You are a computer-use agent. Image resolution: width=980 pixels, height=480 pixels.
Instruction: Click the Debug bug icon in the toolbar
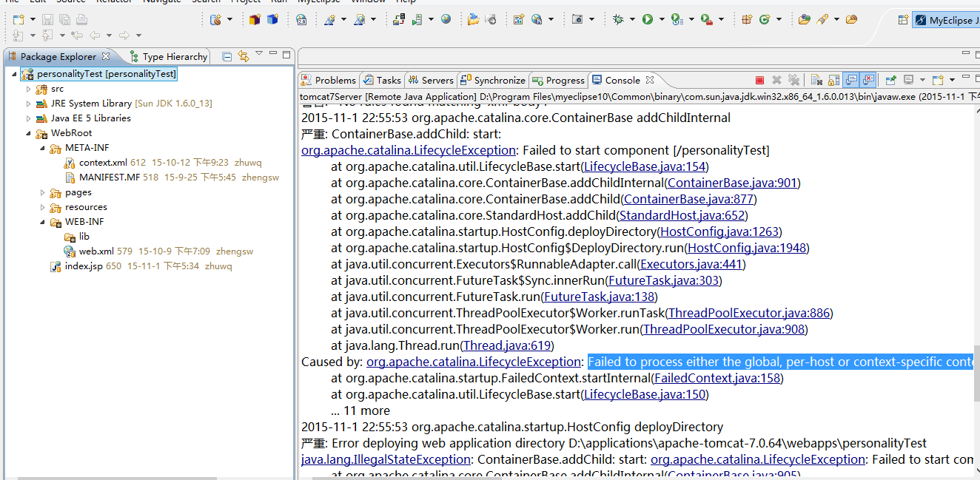[x=618, y=20]
